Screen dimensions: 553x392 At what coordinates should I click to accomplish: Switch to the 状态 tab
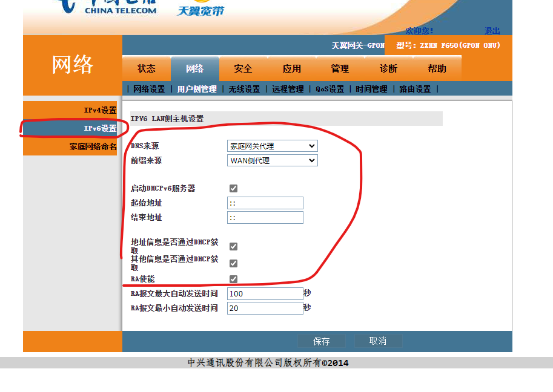[146, 68]
